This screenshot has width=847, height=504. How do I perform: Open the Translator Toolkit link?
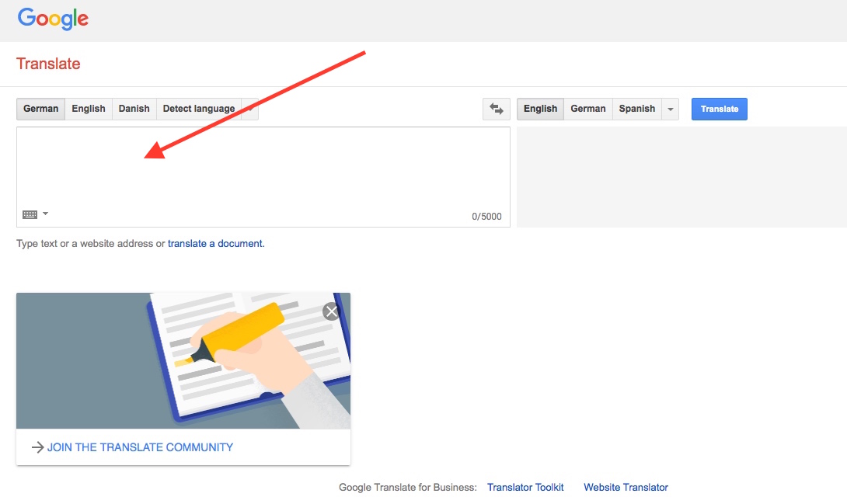click(x=525, y=487)
